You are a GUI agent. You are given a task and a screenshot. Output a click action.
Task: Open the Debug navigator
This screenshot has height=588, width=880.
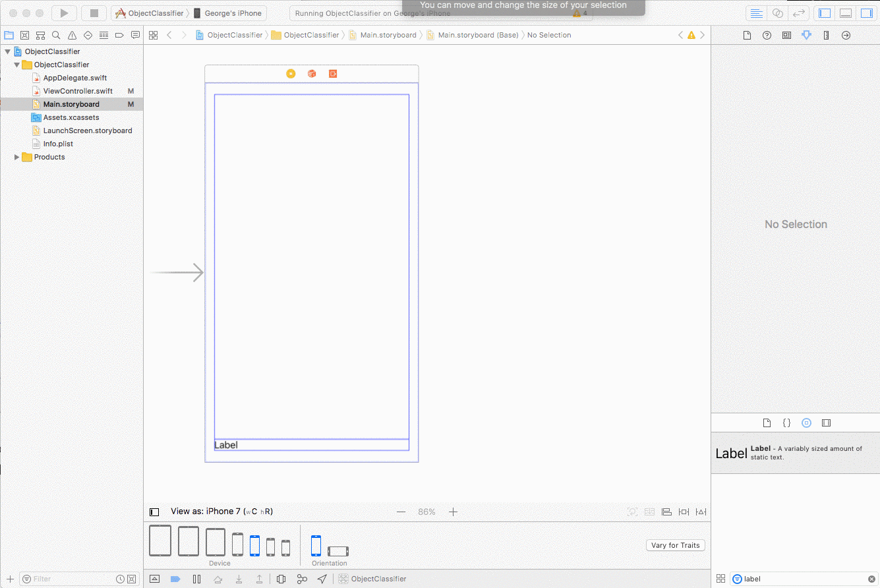click(x=104, y=35)
